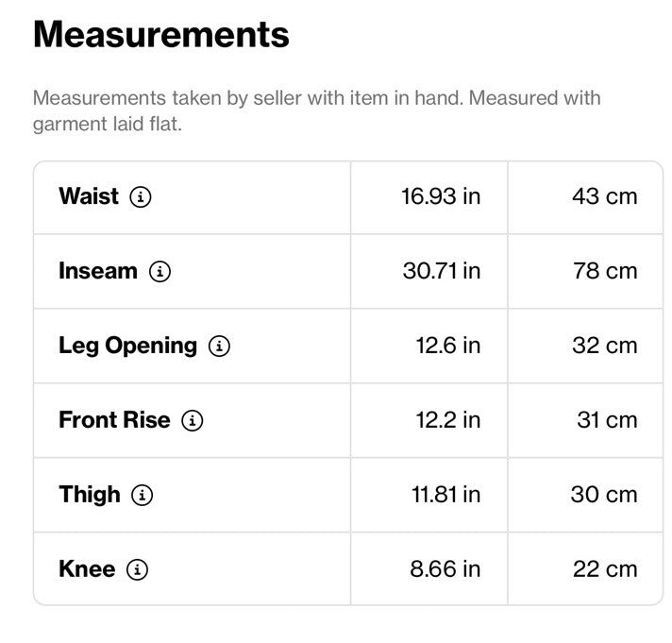
Task: Open the Leg Opening info icon
Action: click(x=219, y=346)
